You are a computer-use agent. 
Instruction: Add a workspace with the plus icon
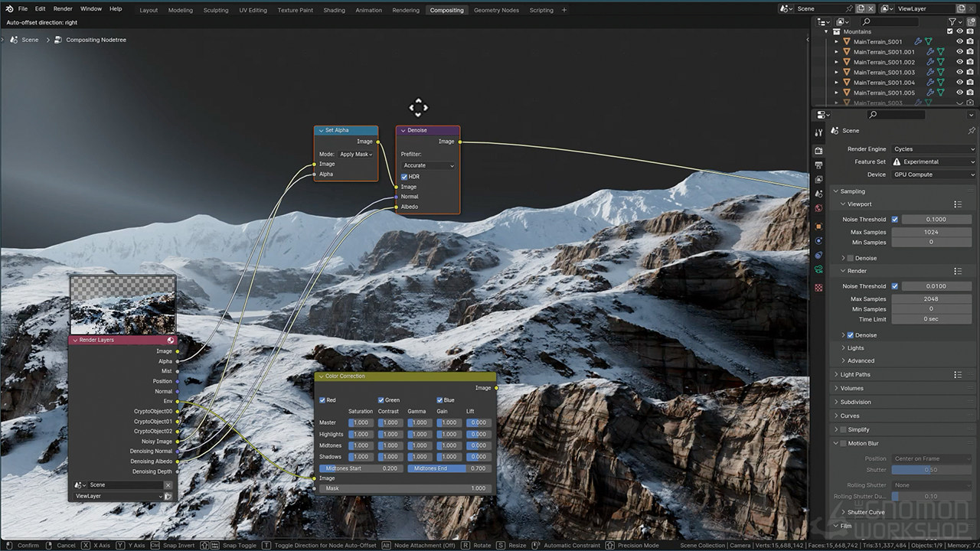(564, 10)
